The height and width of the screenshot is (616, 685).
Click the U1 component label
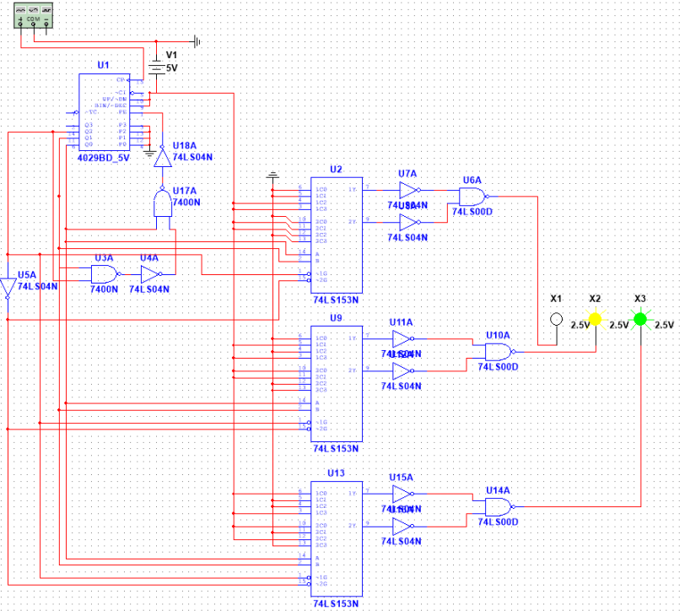pyautogui.click(x=103, y=65)
